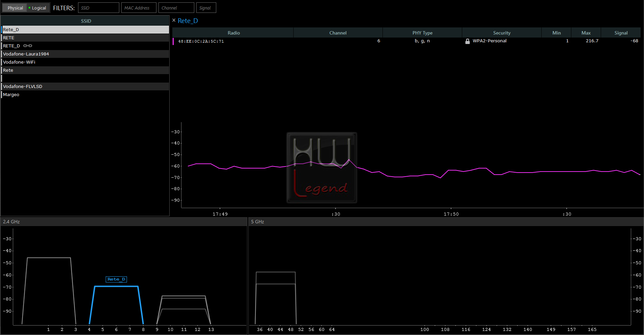Sort by Signal column header
Screen dimensions: 644x335
point(621,33)
